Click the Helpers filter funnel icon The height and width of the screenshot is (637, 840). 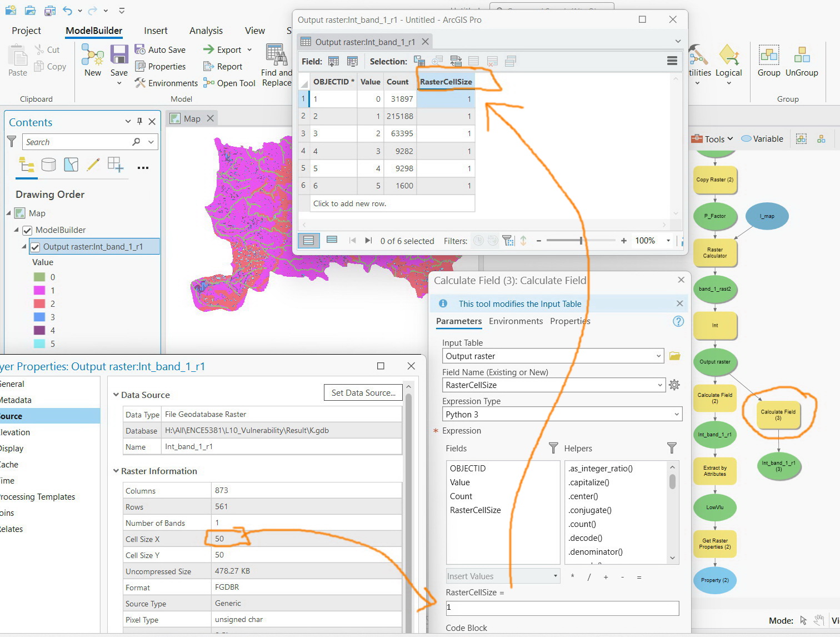click(x=672, y=448)
